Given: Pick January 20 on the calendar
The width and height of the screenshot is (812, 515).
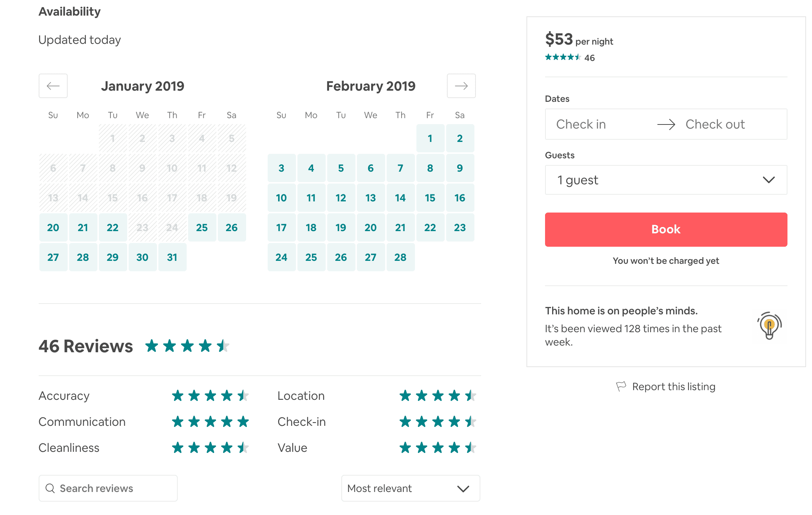Looking at the screenshot, I should [53, 227].
